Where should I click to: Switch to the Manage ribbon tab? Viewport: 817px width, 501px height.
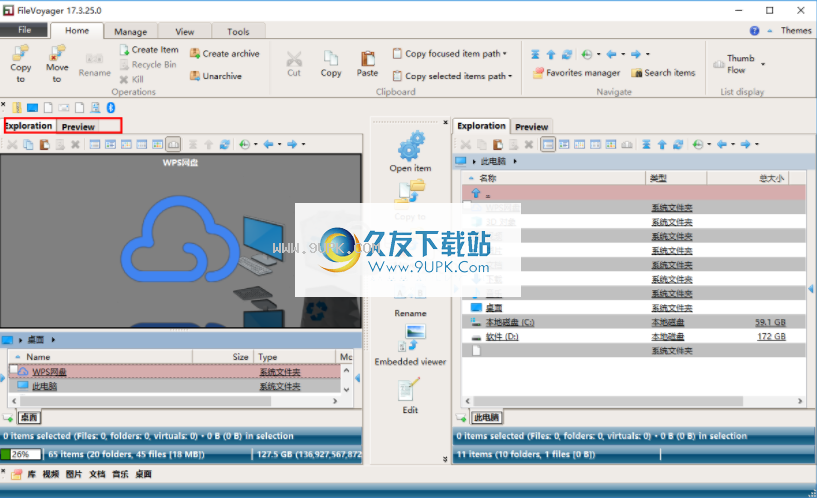[x=130, y=32]
